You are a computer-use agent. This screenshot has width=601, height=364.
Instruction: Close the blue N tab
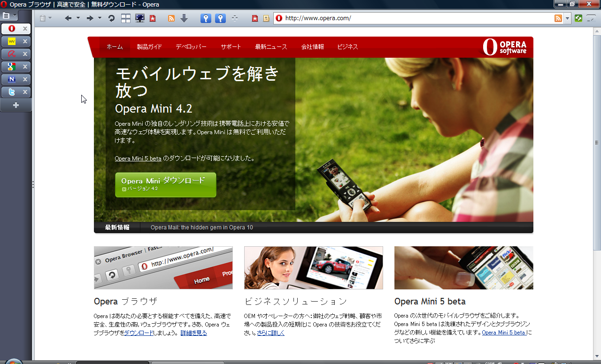pos(25,79)
